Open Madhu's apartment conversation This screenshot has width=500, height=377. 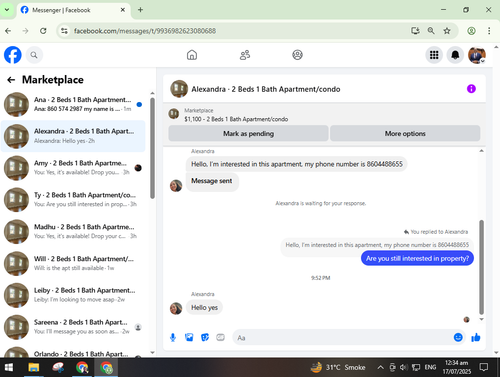(73, 231)
